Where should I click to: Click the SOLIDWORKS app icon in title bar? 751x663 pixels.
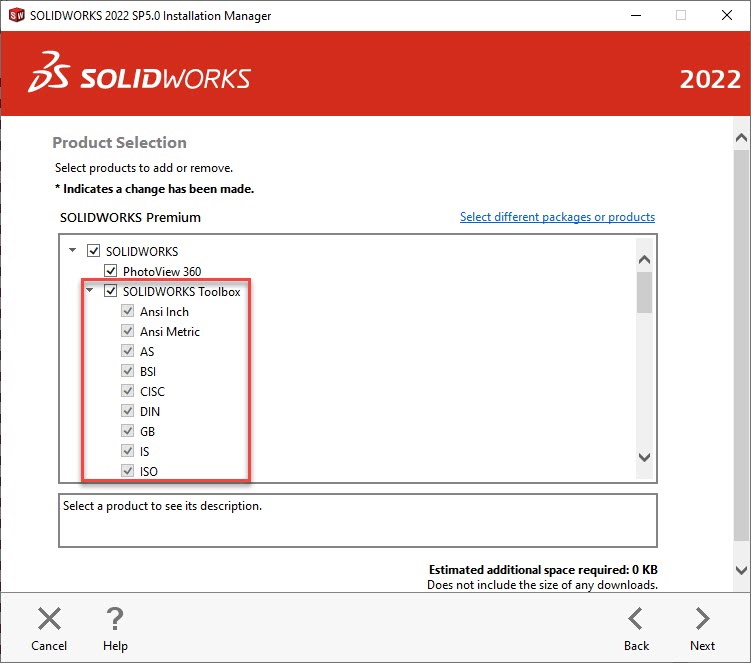coord(16,15)
